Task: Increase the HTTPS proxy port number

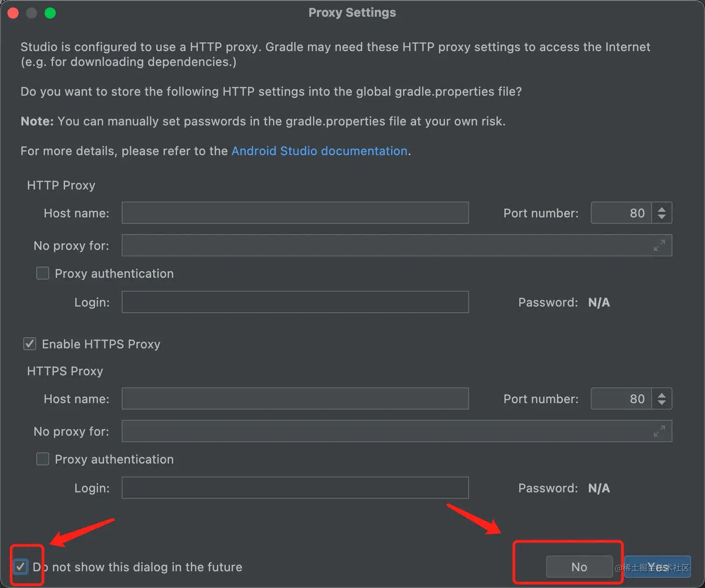Action: (661, 395)
